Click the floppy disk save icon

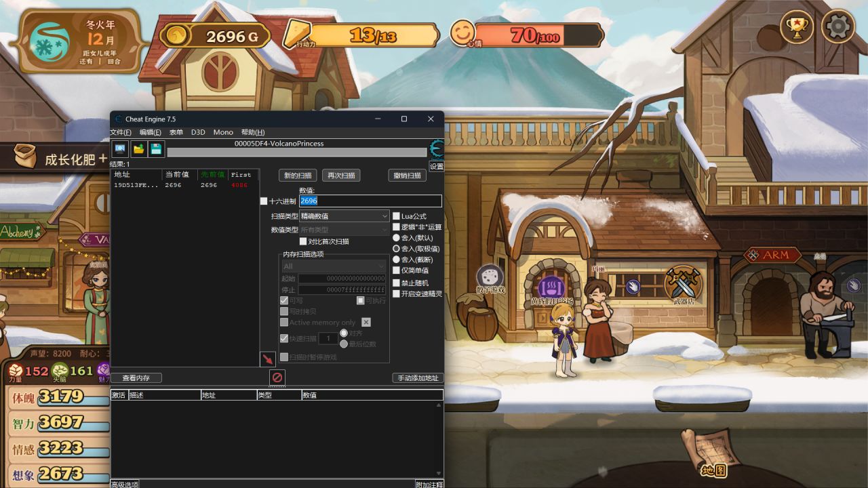(x=156, y=149)
